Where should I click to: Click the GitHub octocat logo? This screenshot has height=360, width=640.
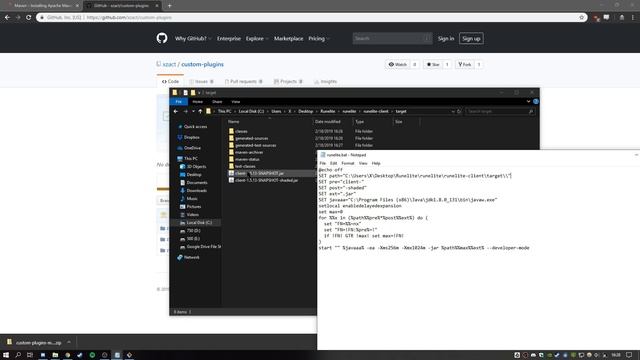[162, 38]
